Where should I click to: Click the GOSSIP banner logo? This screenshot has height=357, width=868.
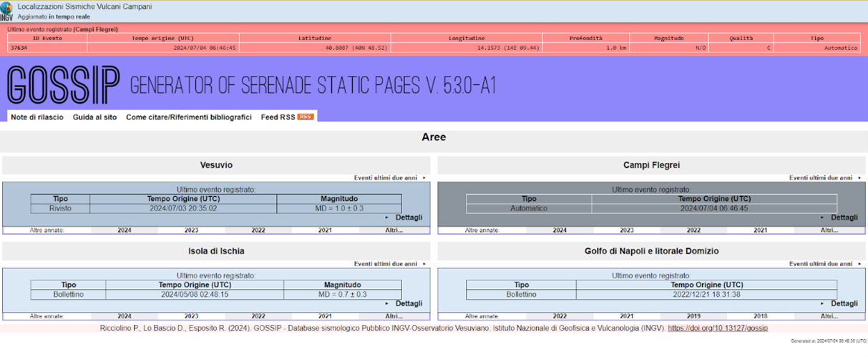click(62, 86)
